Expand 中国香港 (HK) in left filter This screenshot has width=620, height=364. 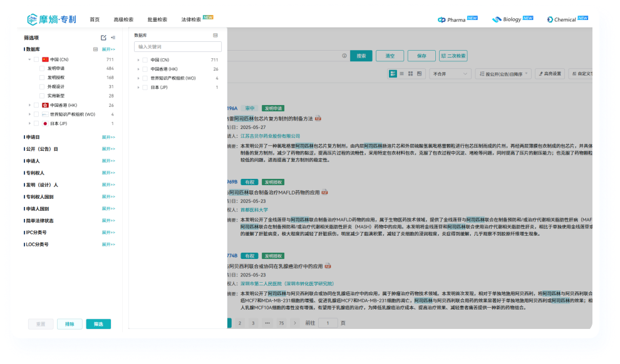(x=29, y=106)
